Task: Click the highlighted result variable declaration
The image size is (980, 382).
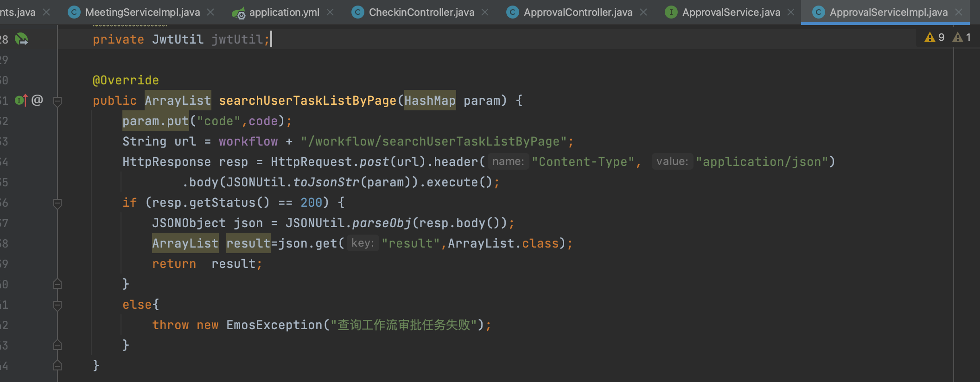Action: tap(248, 243)
